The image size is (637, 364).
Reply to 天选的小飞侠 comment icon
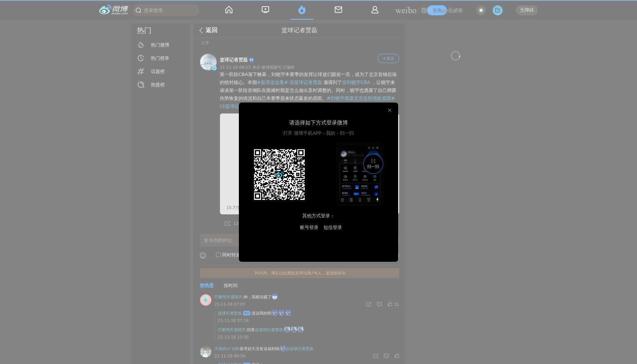click(387, 356)
